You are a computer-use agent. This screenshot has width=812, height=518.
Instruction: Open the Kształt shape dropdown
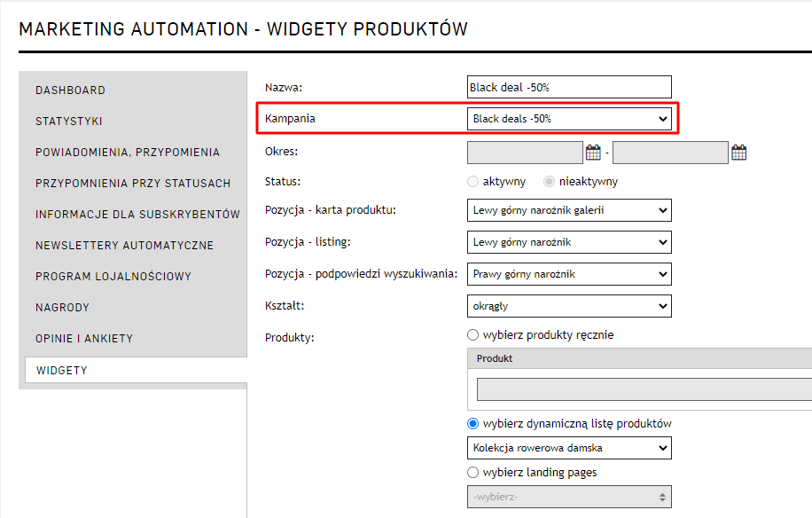(569, 306)
